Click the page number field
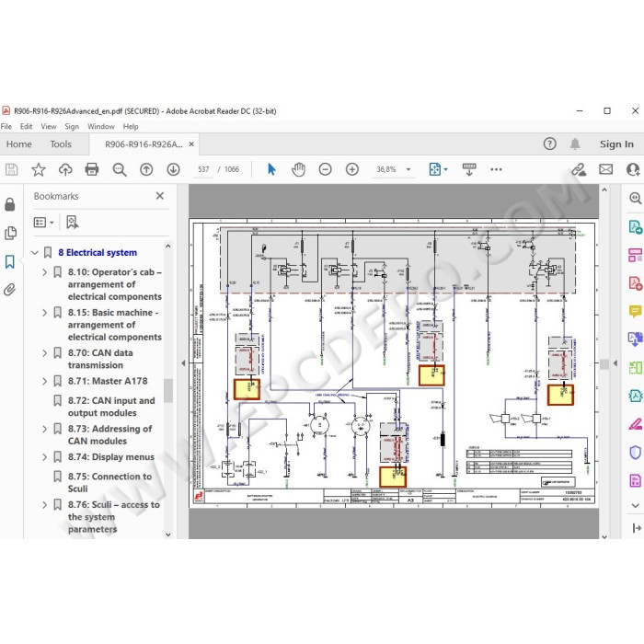Screen dimensions: 644x644 click(x=203, y=169)
